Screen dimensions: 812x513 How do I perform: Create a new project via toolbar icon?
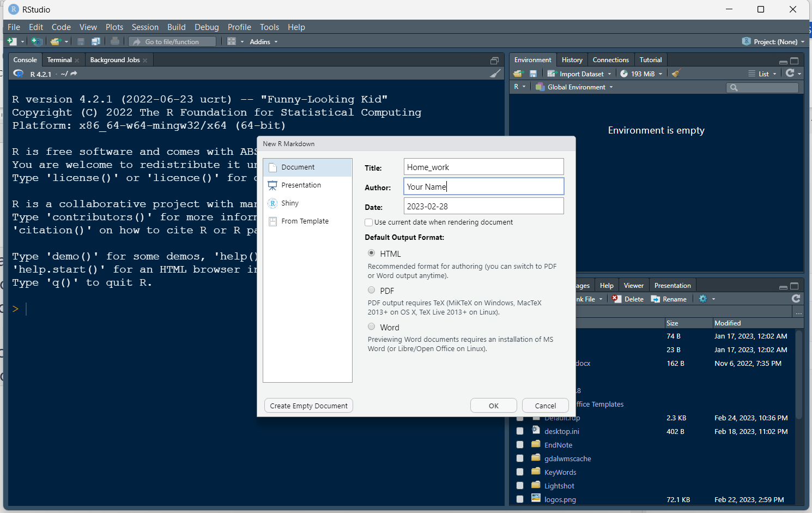coord(37,41)
